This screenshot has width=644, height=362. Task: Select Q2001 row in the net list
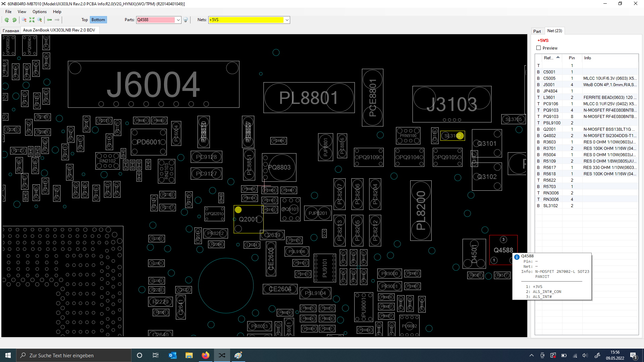pos(549,129)
